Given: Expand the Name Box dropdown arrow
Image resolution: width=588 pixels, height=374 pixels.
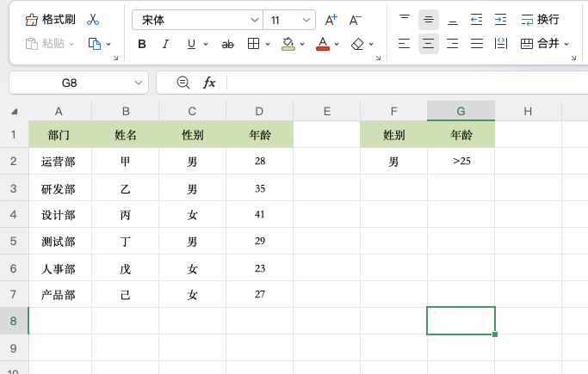Looking at the screenshot, I should (139, 83).
